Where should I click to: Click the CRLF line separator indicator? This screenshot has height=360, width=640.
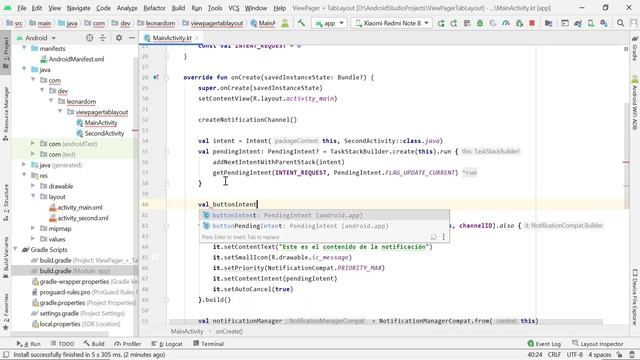point(554,355)
